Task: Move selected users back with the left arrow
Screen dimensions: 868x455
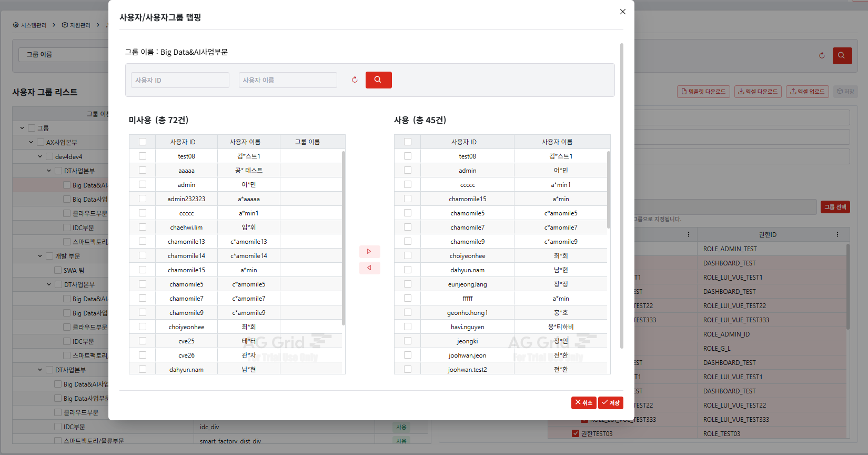Action: 369,268
